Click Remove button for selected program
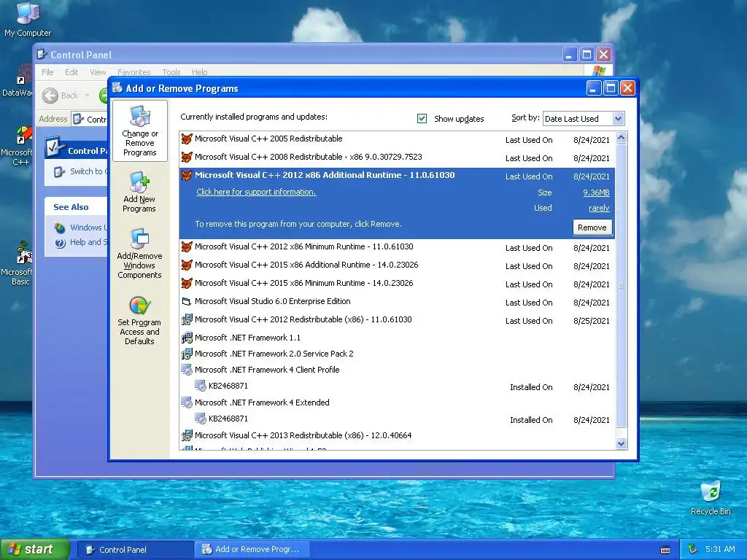The height and width of the screenshot is (560, 747). (x=592, y=227)
